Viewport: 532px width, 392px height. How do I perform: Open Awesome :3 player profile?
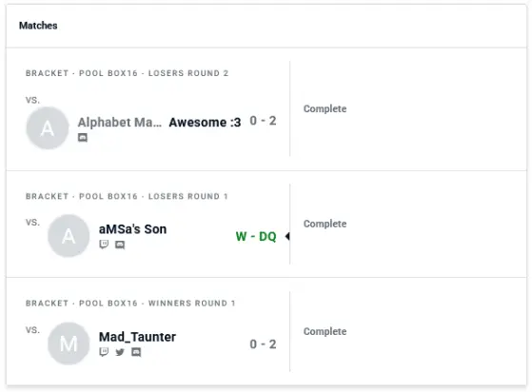(205, 122)
